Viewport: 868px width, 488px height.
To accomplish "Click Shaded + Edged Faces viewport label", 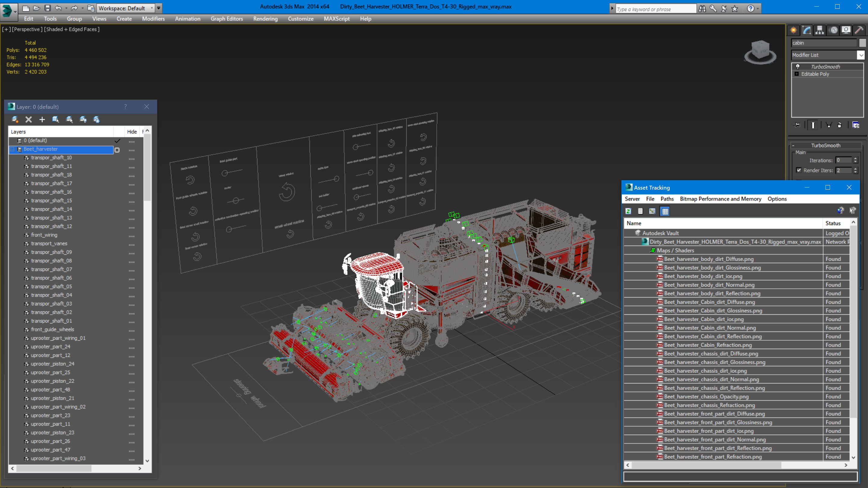I will [72, 29].
